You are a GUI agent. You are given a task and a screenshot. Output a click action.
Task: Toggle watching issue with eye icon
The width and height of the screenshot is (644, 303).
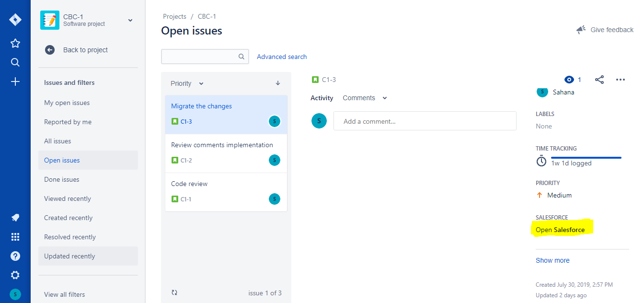[x=569, y=80]
